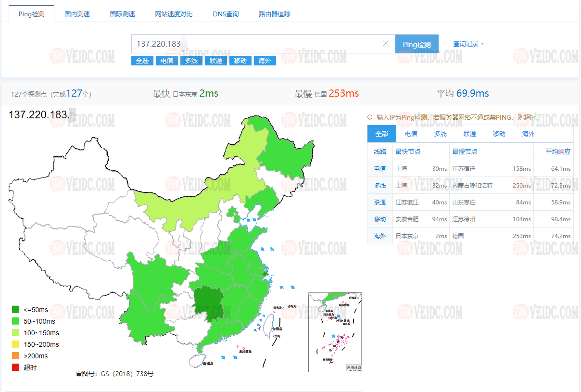This screenshot has width=581, height=392.
Task: Toggle the 海外 filter selection
Action: [265, 60]
